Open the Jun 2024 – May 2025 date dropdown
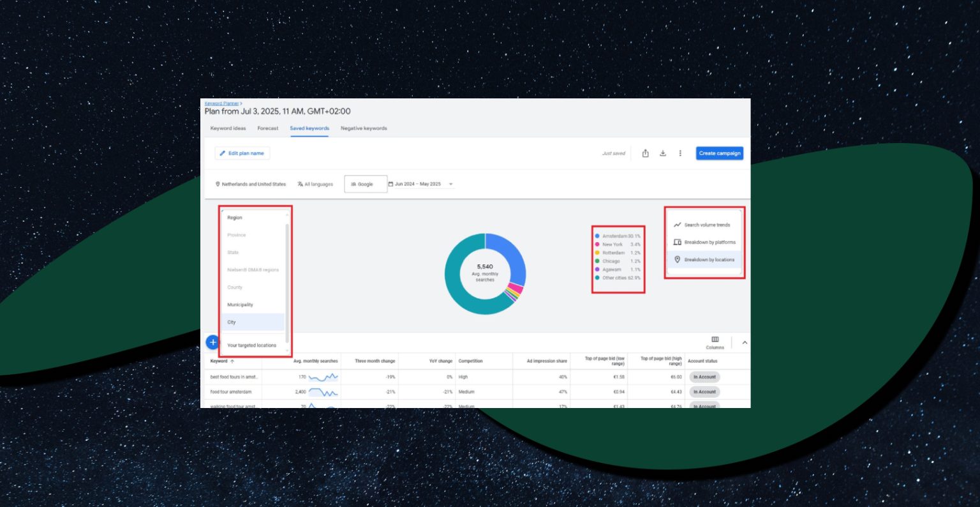Viewport: 980px width, 507px height. click(420, 184)
